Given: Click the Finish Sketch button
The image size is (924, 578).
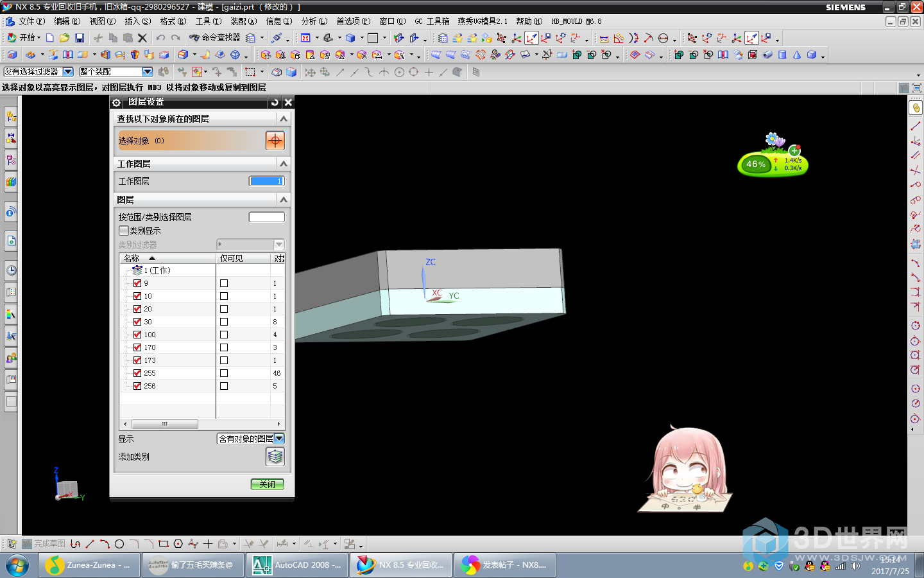Looking at the screenshot, I should (44, 544).
